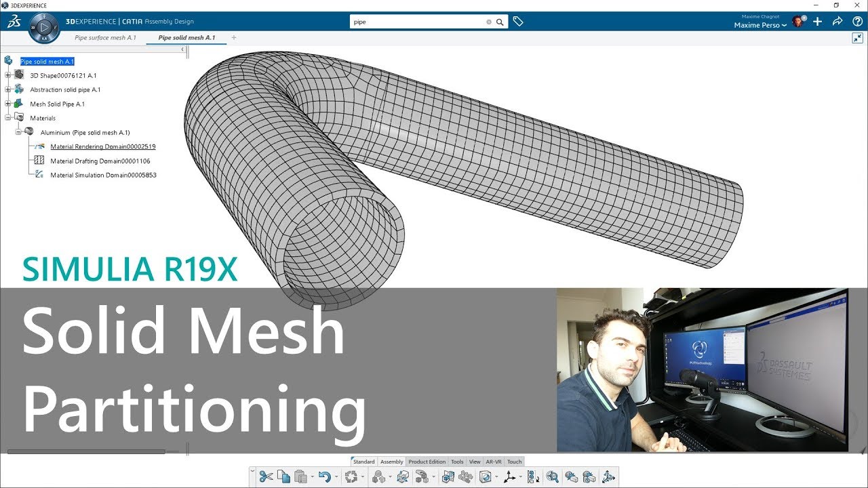Click the tree reorder icon
The image size is (868, 488).
point(533,476)
